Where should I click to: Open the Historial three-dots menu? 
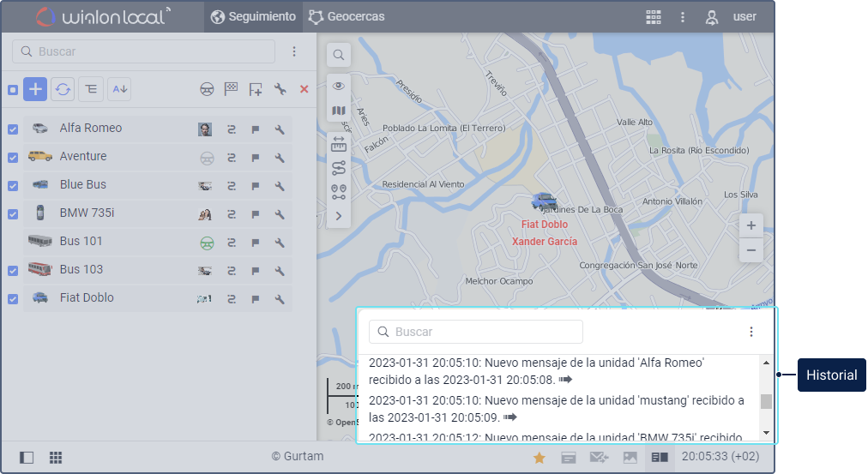[751, 332]
